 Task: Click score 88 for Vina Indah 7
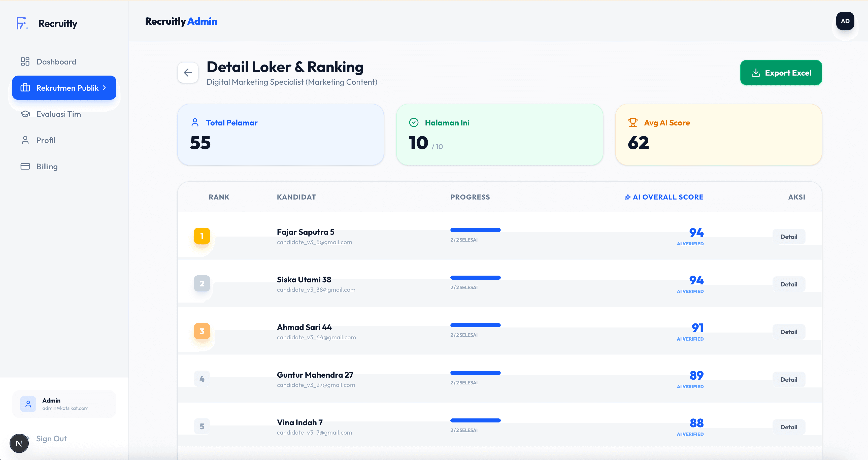click(x=696, y=423)
